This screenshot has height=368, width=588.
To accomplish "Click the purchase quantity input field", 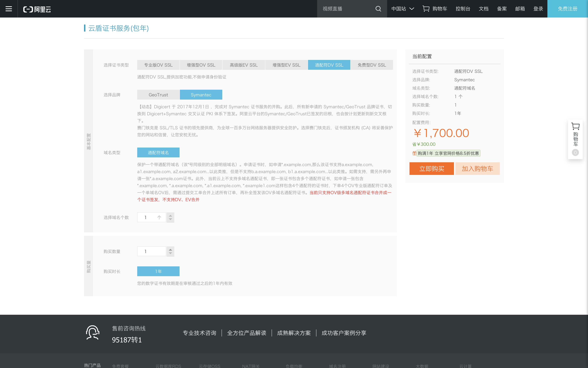I will 152,251.
